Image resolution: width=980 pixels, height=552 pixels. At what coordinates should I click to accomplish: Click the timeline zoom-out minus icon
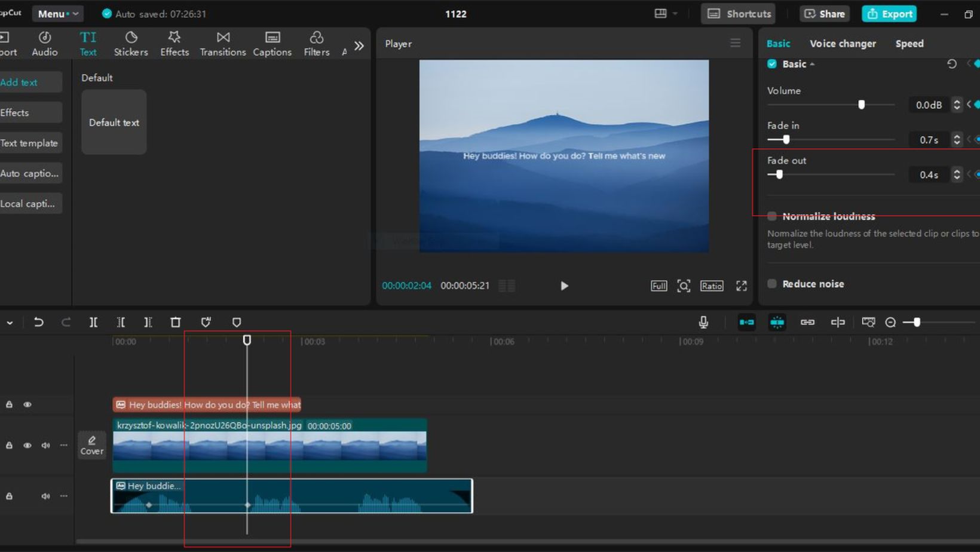pos(890,322)
